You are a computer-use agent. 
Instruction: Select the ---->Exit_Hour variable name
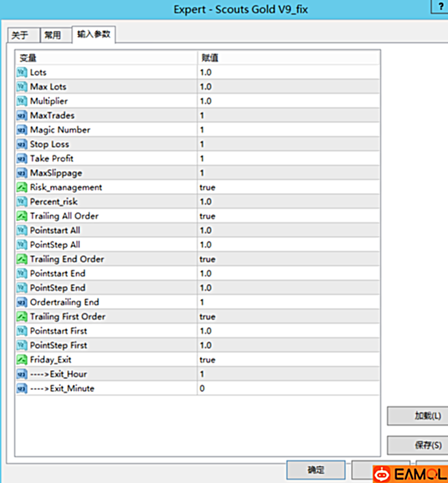59,374
